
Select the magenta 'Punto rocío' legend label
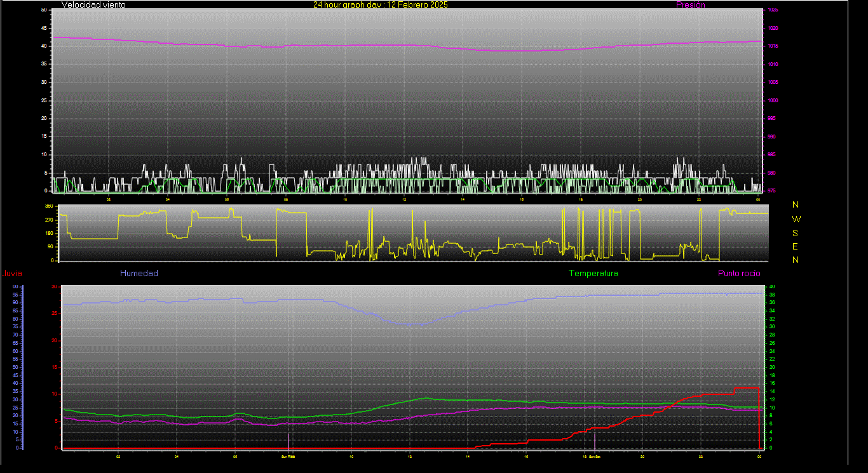point(739,273)
